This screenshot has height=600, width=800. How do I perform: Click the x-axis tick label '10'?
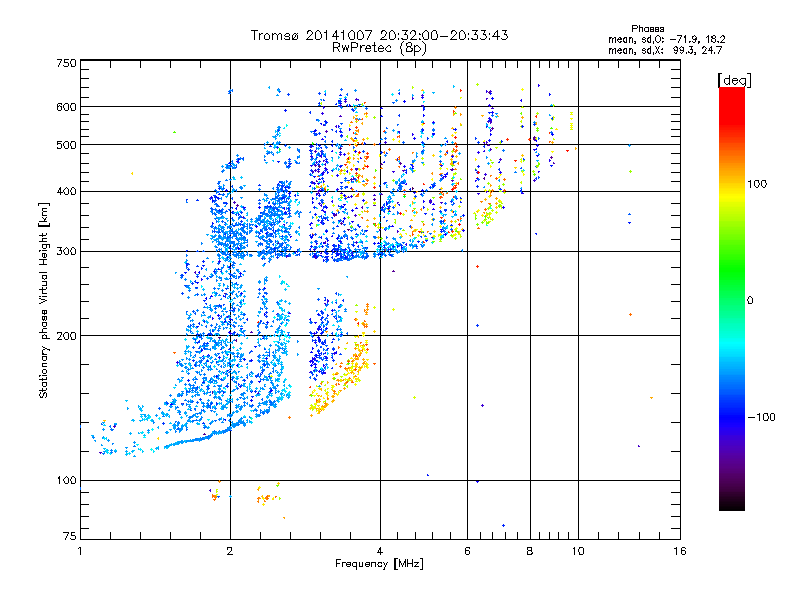578,551
